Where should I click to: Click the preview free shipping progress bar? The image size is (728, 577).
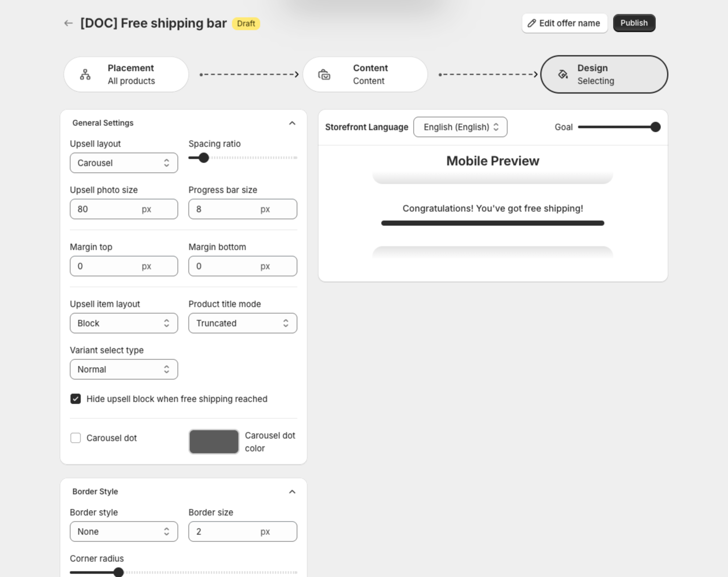pos(492,223)
